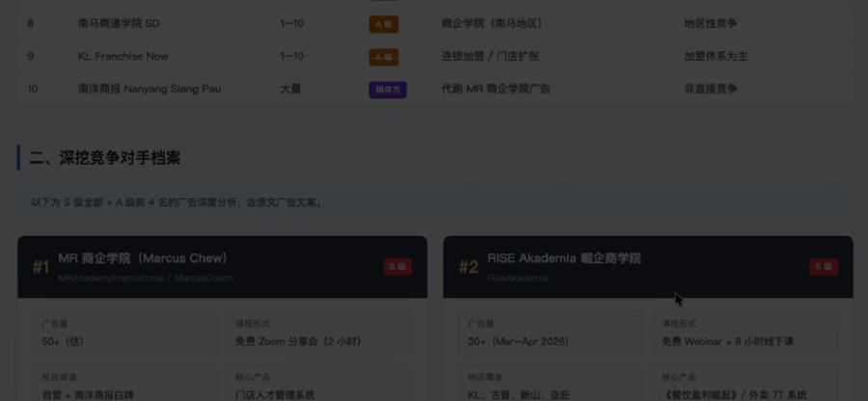The height and width of the screenshot is (401, 868).
Task: Click the 商企学院（南马地区）cell
Action: click(x=492, y=24)
